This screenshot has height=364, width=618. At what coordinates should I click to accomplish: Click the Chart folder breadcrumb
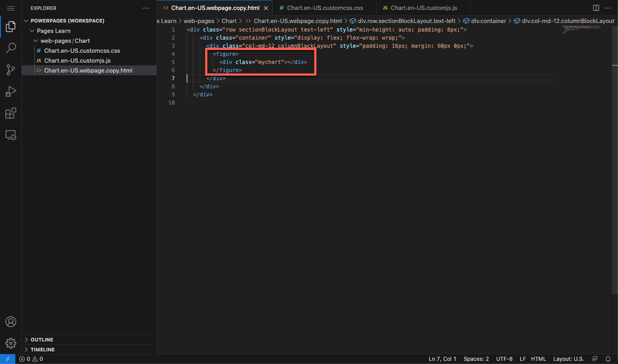(229, 21)
